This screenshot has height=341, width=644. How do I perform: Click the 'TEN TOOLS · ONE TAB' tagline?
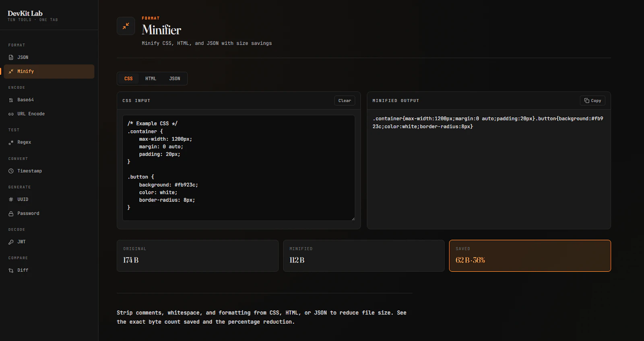coord(33,20)
